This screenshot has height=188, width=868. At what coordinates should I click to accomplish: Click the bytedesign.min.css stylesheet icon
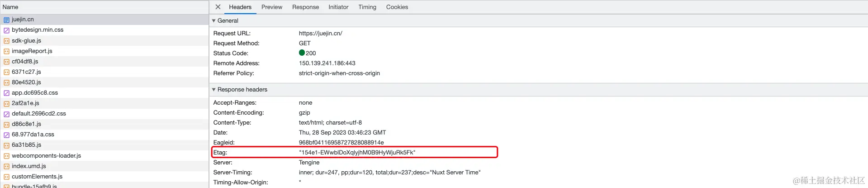click(x=6, y=30)
